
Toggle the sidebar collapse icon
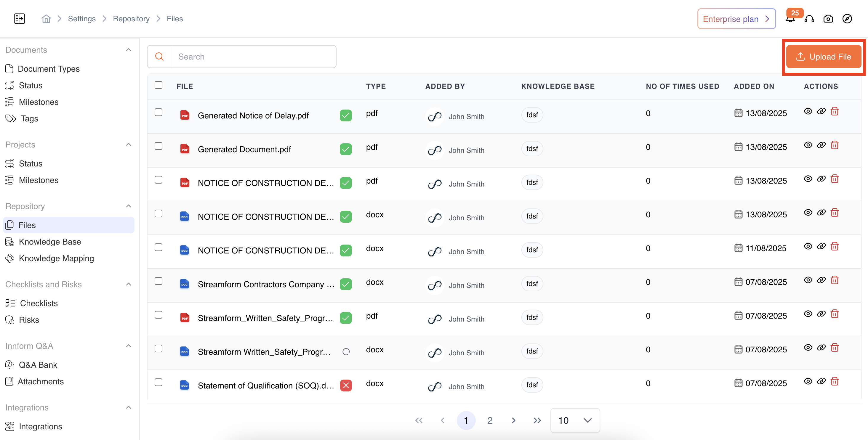(20, 19)
